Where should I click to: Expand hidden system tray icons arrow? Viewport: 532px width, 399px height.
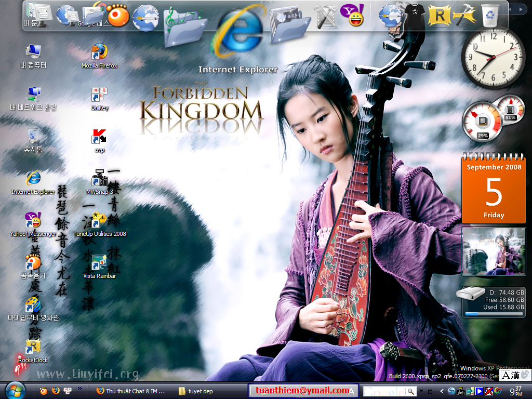pos(442,391)
